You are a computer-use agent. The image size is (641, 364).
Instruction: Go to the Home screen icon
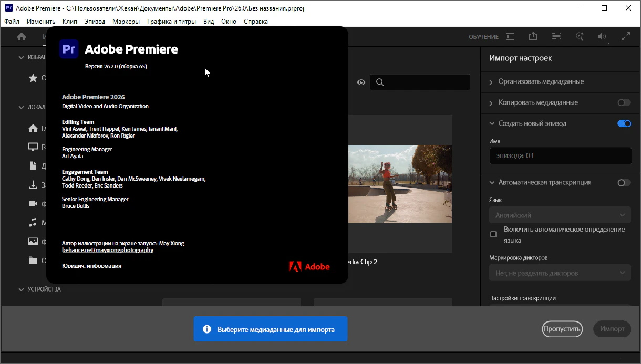pos(22,37)
